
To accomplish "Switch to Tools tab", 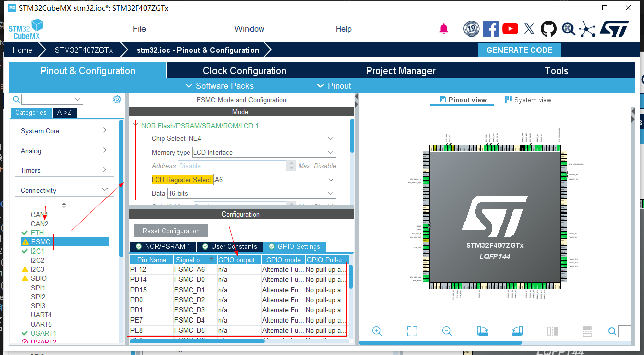I will (x=557, y=70).
